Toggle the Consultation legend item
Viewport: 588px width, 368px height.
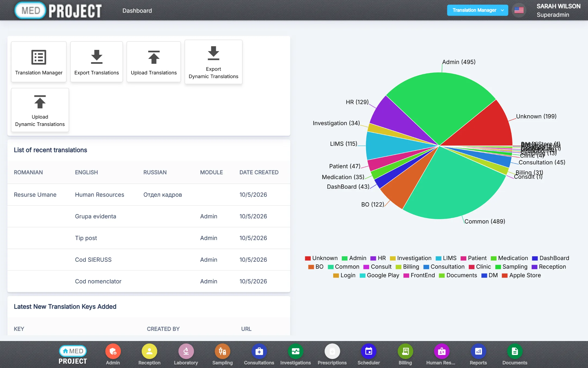point(444,267)
